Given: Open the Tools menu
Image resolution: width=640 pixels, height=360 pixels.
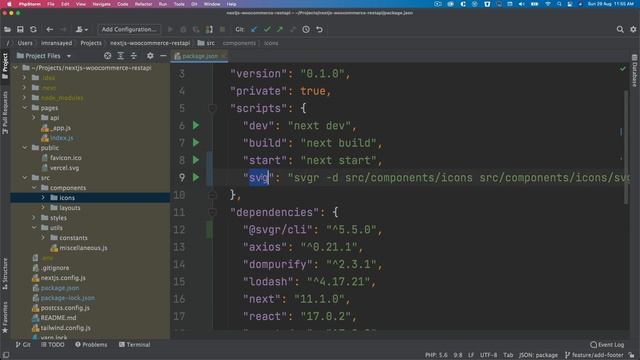Looking at the screenshot, I should tap(179, 4).
